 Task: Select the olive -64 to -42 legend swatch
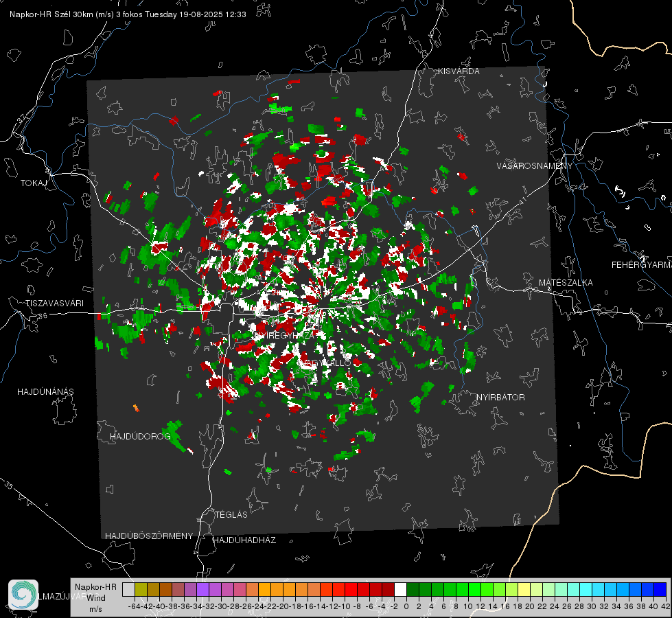tap(141, 589)
